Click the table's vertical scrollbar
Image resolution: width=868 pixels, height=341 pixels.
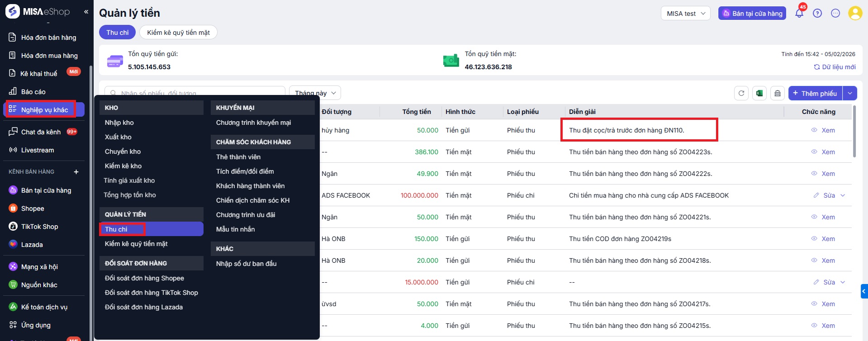click(854, 131)
